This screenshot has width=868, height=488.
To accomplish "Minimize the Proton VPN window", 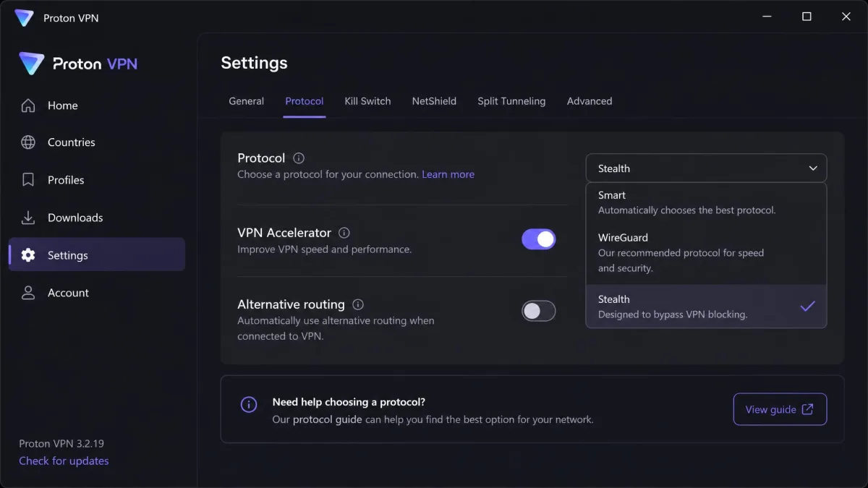I will point(767,17).
